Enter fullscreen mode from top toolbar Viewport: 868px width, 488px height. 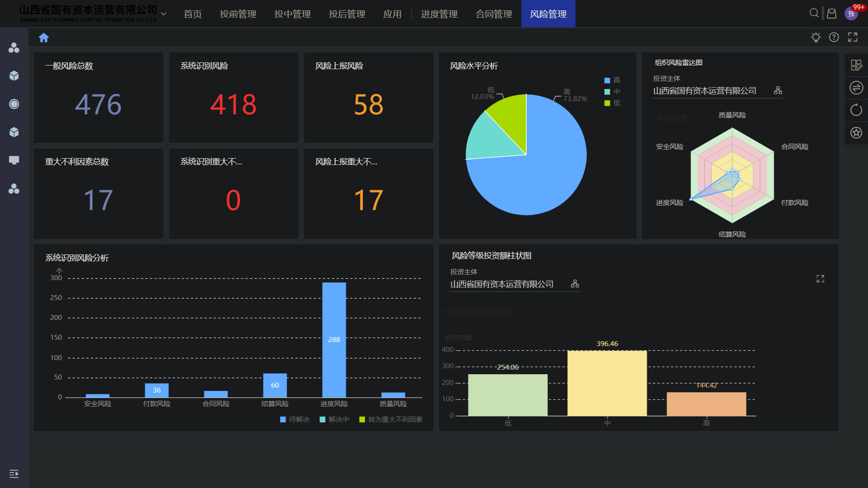point(852,38)
